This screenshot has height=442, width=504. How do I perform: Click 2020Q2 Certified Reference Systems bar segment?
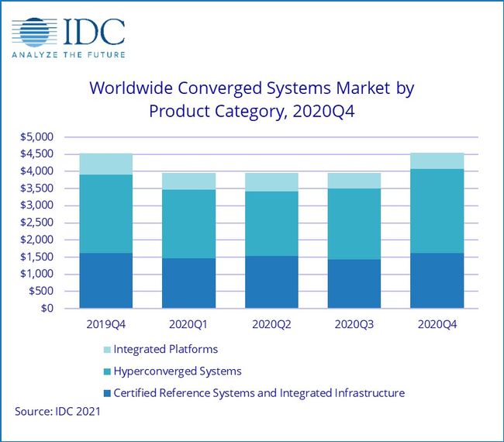[x=271, y=282]
